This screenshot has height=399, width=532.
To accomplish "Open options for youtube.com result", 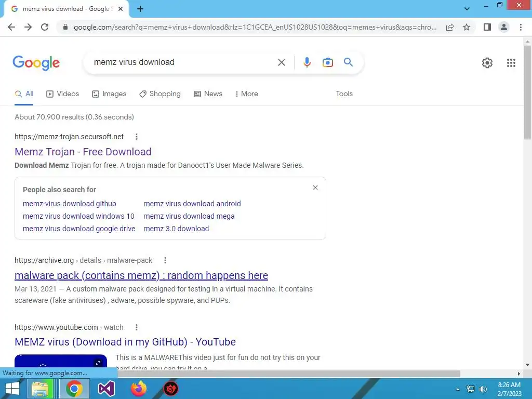I will (x=137, y=327).
